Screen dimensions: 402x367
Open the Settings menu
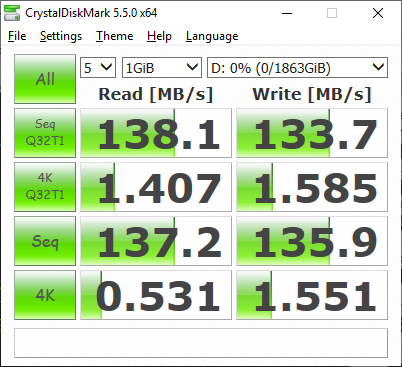coord(61,36)
